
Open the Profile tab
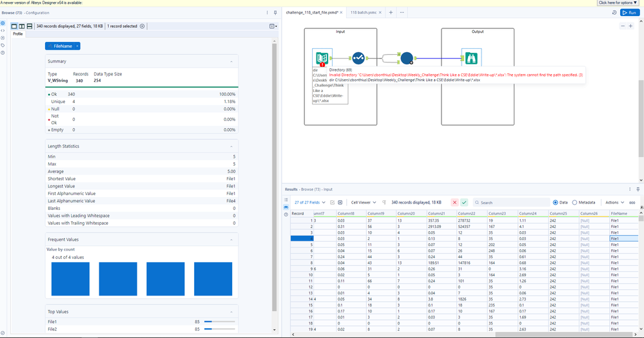pyautogui.click(x=18, y=34)
